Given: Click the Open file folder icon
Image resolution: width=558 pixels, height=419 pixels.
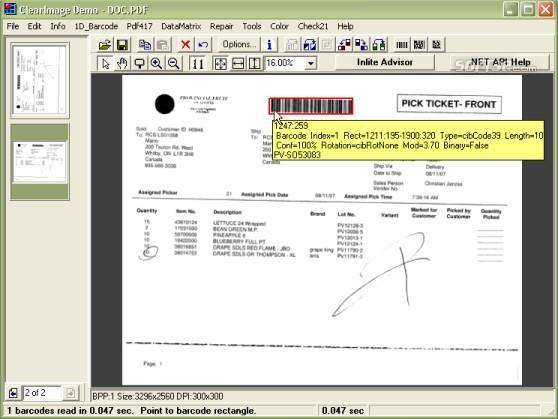Looking at the screenshot, I should tap(105, 45).
